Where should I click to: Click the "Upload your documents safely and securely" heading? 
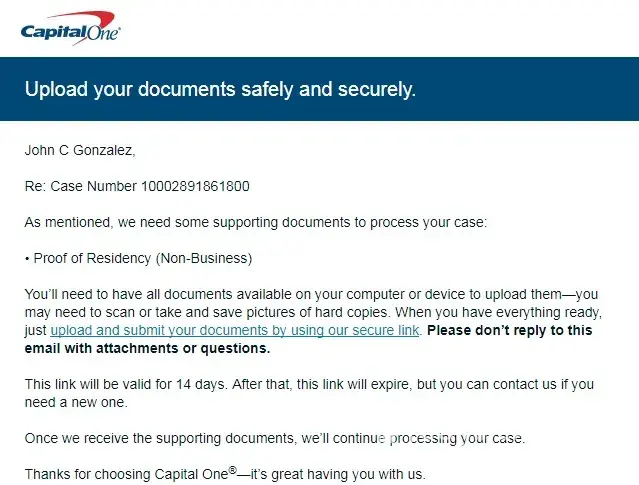pos(220,89)
